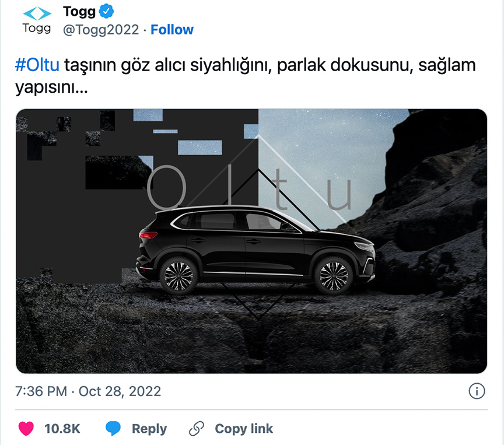
Task: Click the Togg profile avatar logo
Action: 37,20
